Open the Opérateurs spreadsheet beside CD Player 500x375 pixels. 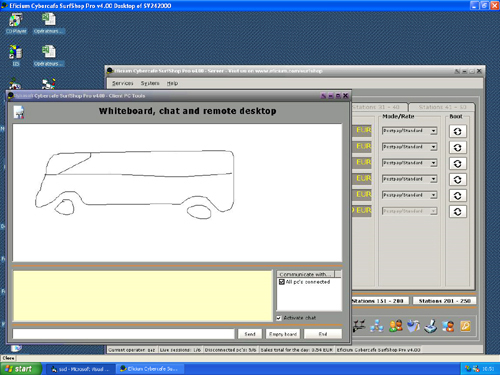coord(49,23)
